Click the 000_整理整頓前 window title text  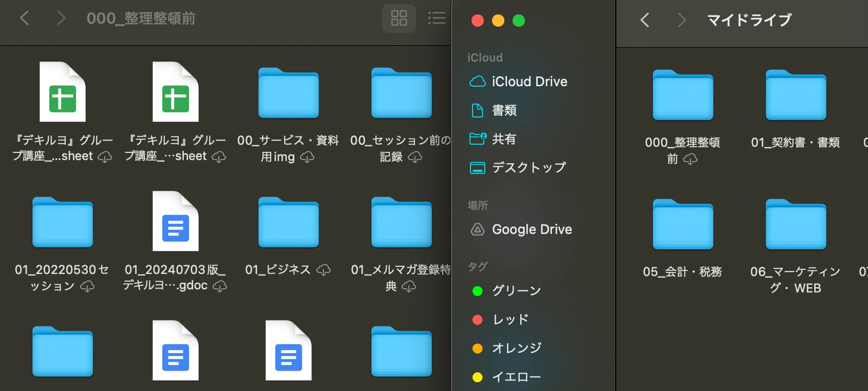tap(141, 18)
